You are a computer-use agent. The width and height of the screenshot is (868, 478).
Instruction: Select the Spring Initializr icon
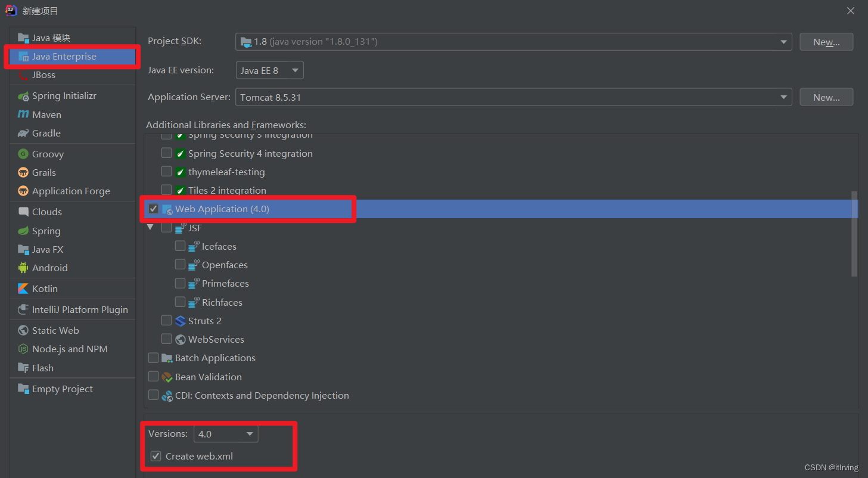(23, 96)
